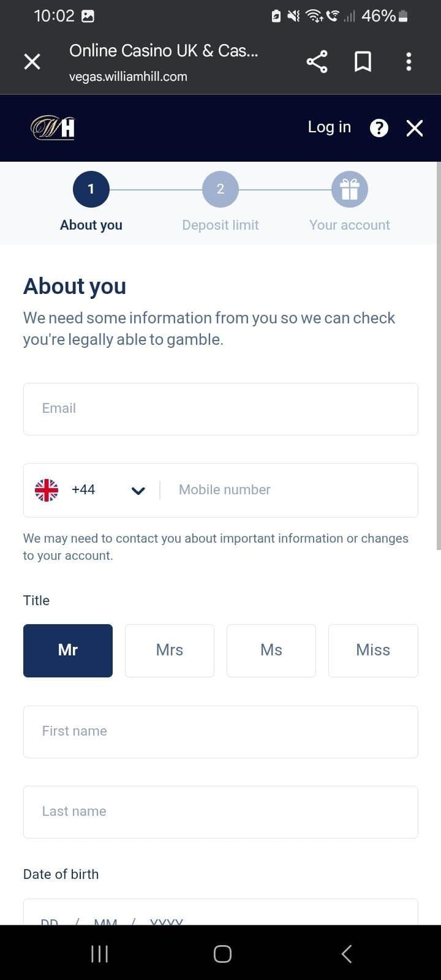Screen dimensions: 441x980
Task: Select the Mrs title option
Action: point(169,650)
